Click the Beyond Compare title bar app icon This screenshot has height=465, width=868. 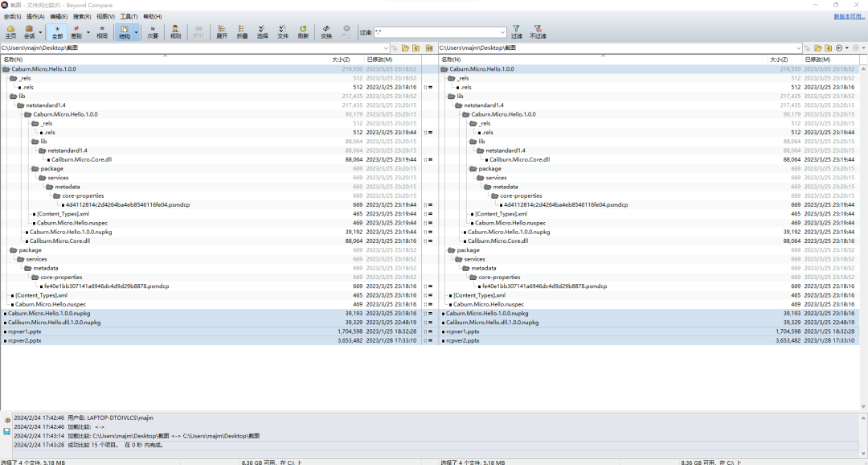click(5, 5)
